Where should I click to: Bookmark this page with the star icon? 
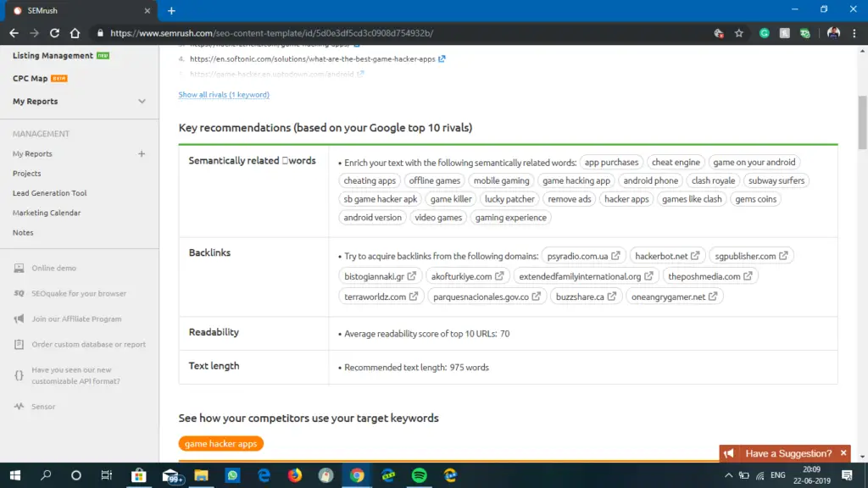click(739, 33)
